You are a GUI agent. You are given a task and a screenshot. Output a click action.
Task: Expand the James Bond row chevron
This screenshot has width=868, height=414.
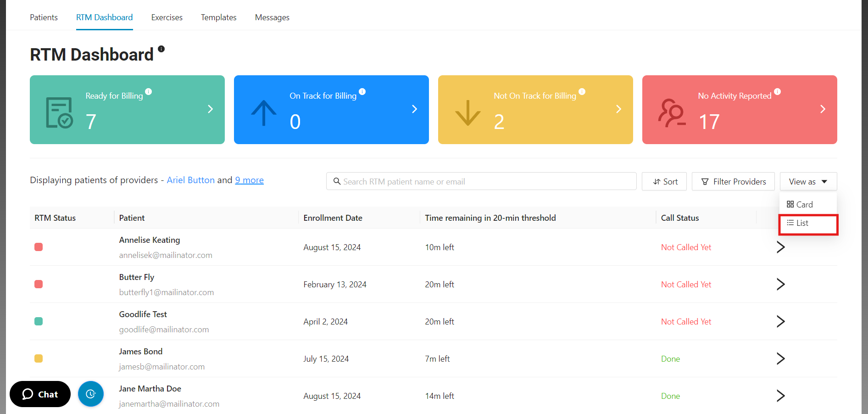click(781, 358)
